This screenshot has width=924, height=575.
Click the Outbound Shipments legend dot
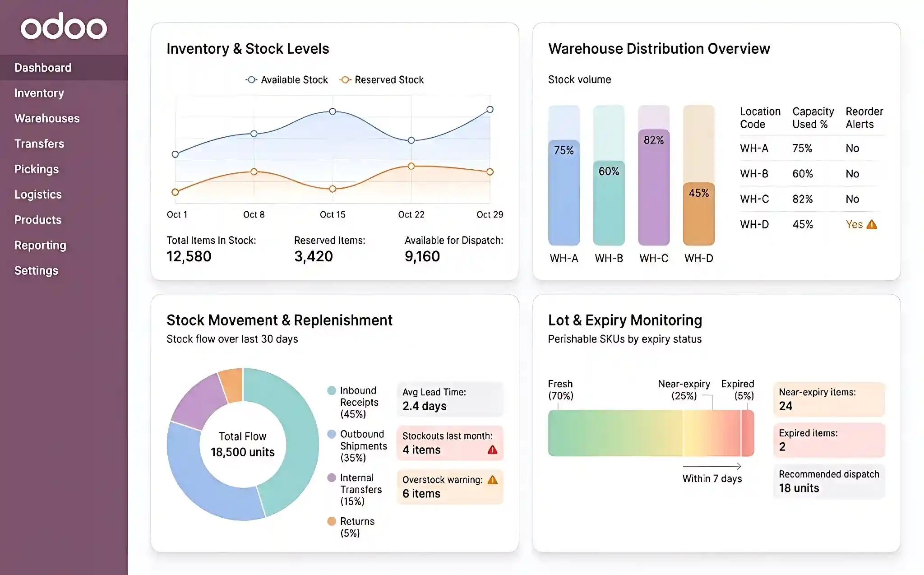pos(332,434)
